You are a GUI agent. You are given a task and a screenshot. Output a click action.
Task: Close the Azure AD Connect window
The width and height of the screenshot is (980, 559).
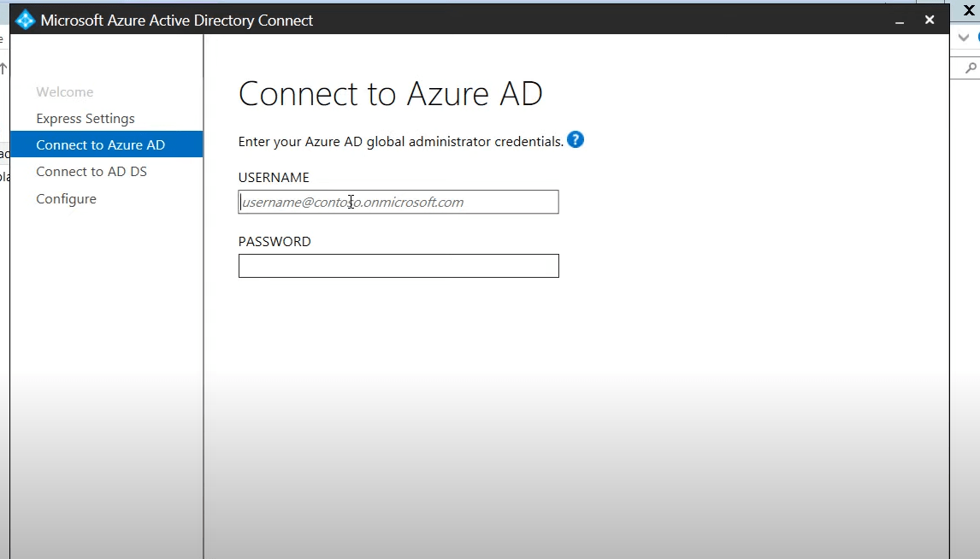pos(930,20)
